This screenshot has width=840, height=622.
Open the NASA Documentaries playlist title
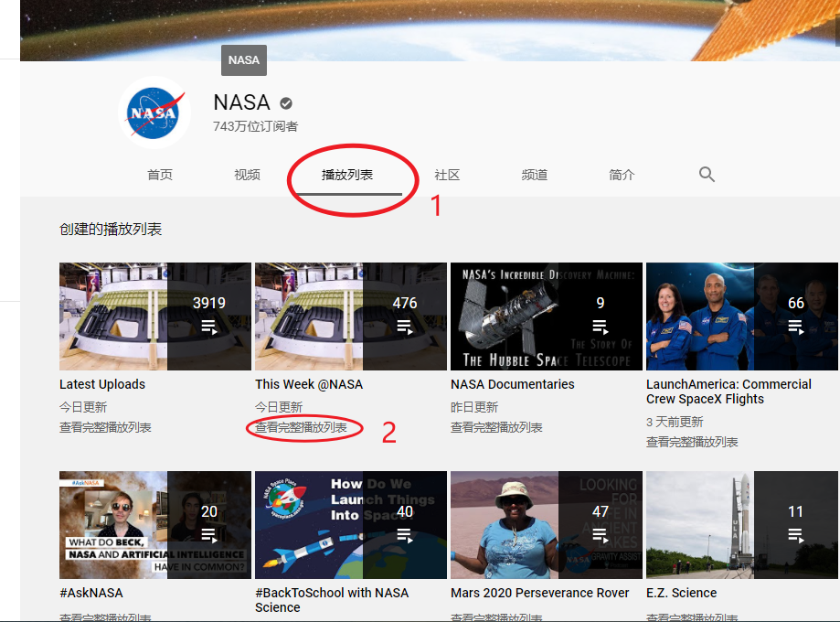point(513,384)
